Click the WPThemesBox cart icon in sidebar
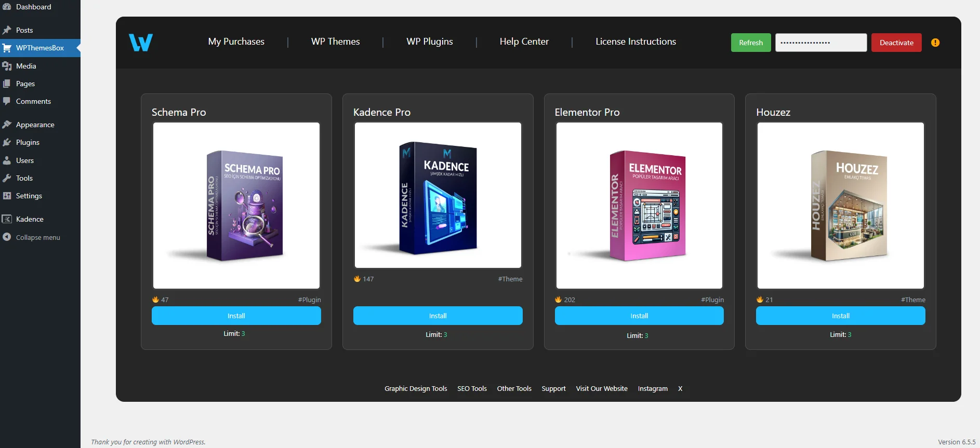 point(7,48)
